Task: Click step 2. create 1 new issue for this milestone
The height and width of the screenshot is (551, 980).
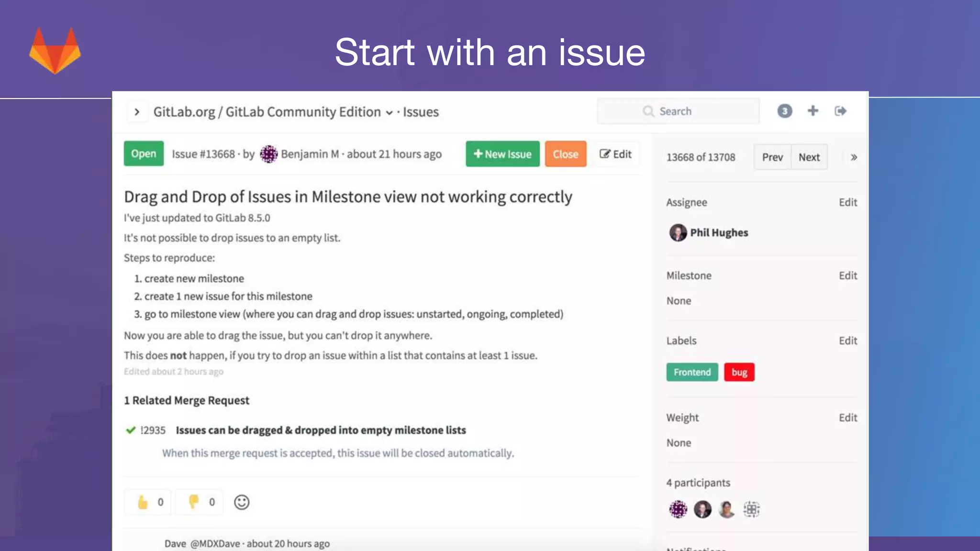Action: [223, 296]
